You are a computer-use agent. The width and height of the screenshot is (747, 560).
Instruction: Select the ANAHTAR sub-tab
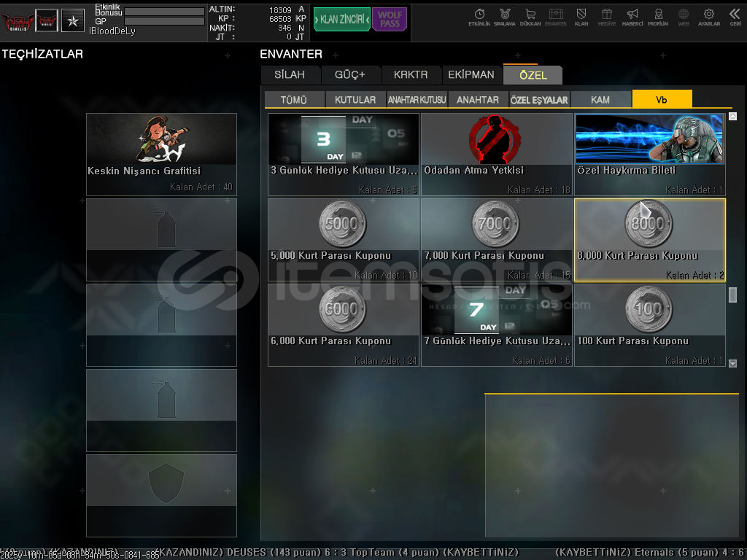(478, 100)
